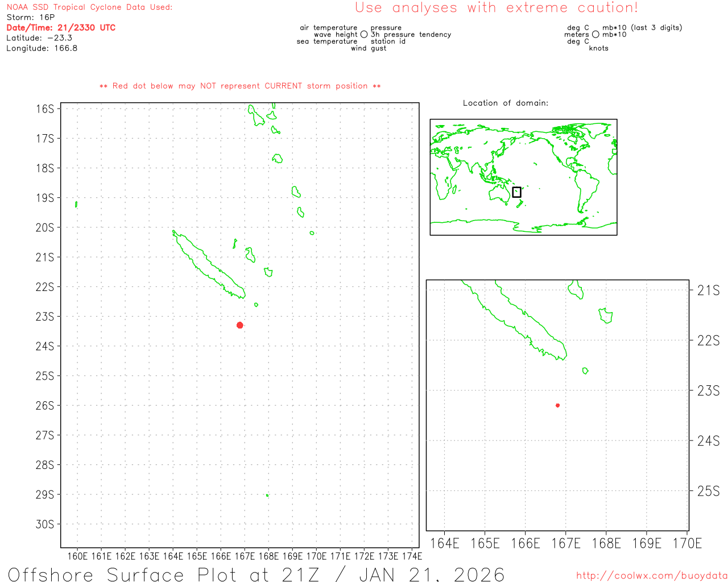Select the '23S' label on the zoomed inset map
This screenshot has height=582, width=728.
tap(709, 390)
